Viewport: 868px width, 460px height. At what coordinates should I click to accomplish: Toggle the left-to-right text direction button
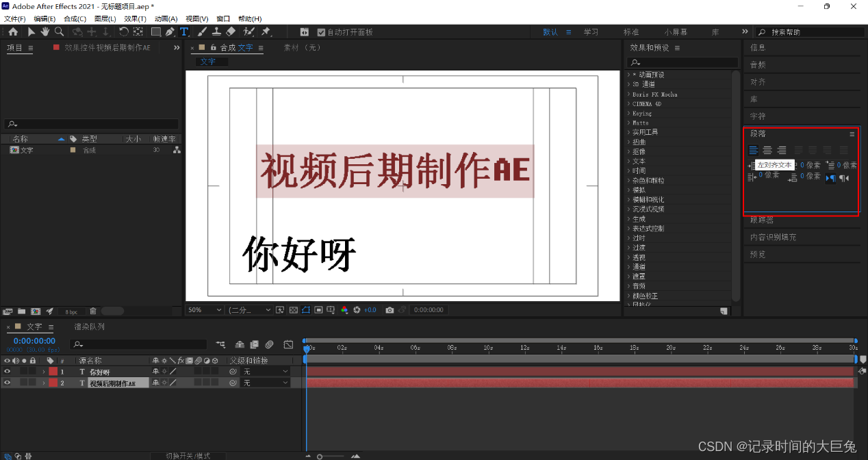[830, 178]
